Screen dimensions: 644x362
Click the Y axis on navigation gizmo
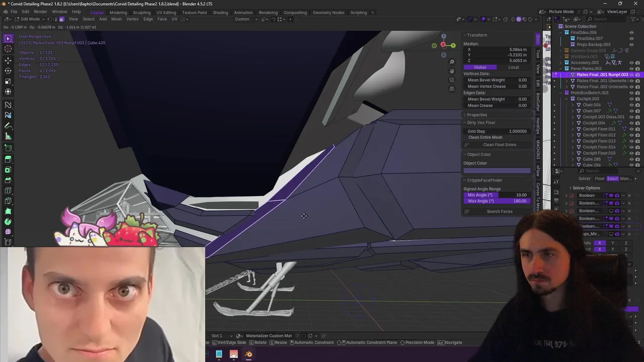click(453, 45)
